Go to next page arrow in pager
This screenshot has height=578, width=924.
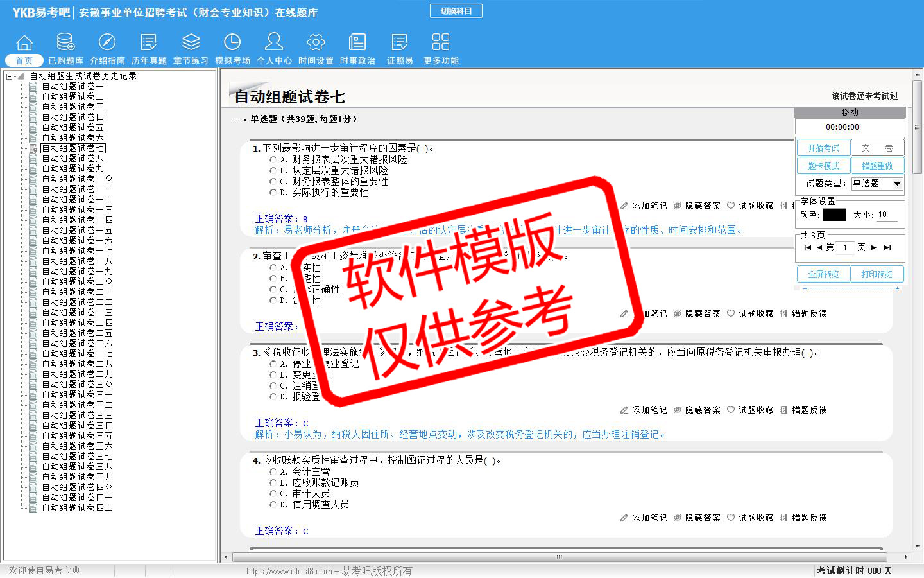(x=873, y=247)
